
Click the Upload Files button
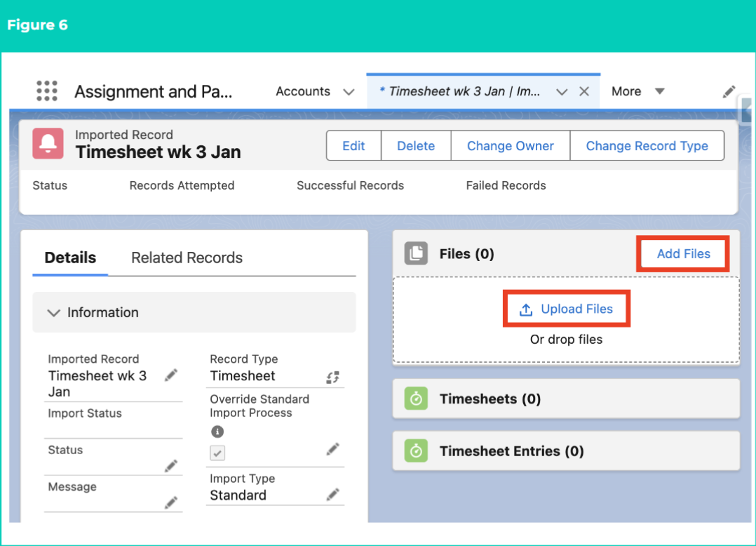pos(567,309)
